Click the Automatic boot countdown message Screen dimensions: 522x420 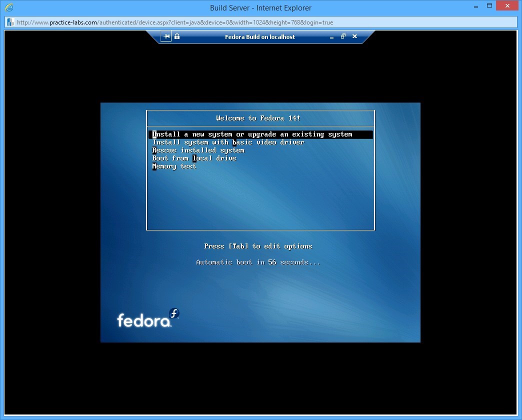[x=258, y=262]
